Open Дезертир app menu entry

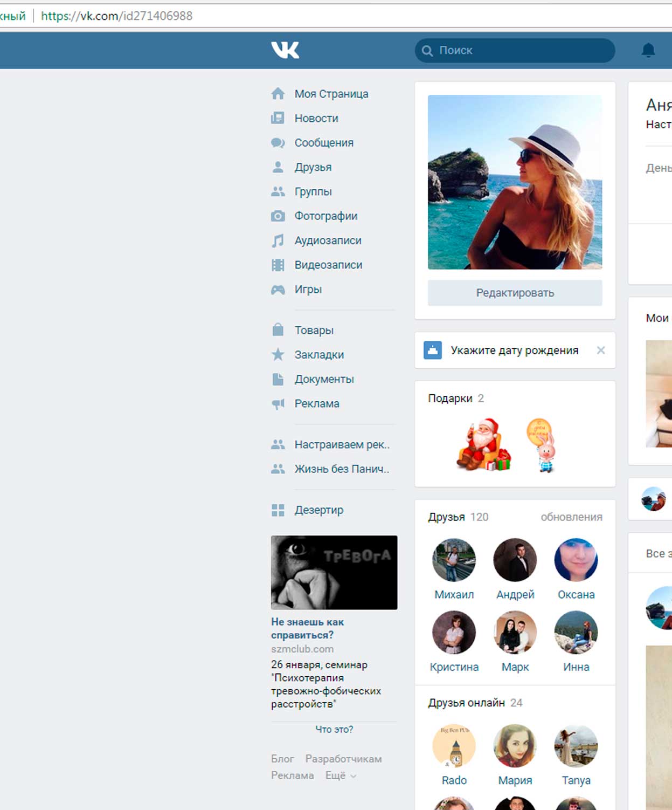click(318, 510)
